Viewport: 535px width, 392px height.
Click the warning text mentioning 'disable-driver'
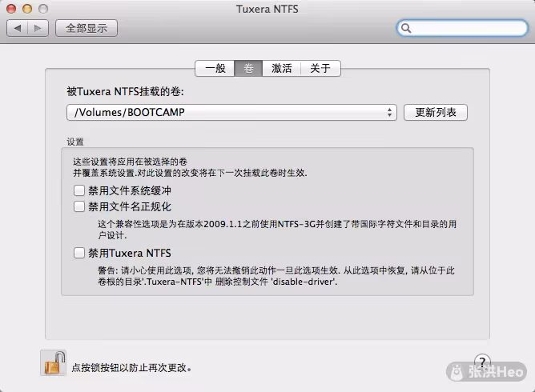(276, 276)
